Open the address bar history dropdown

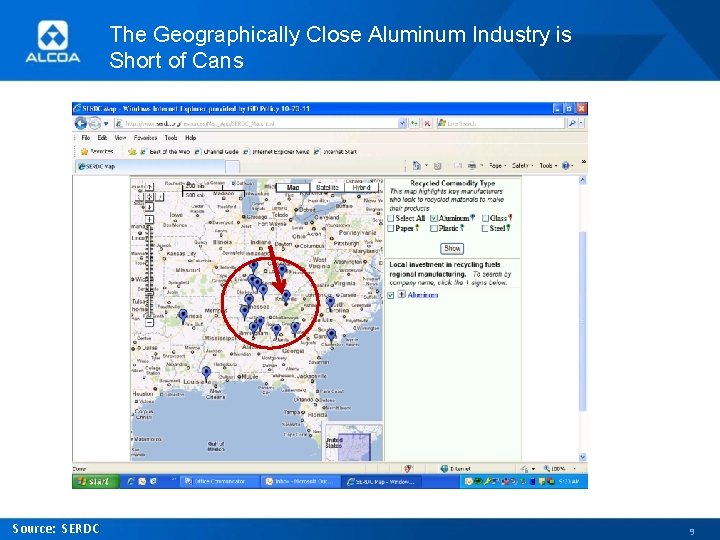click(x=403, y=123)
